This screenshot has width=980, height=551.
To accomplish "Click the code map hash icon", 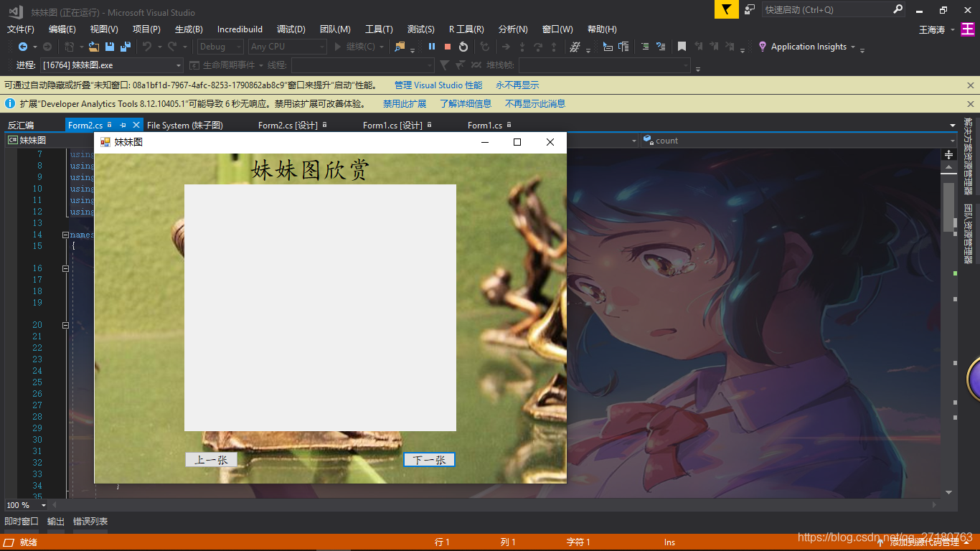I will point(574,47).
